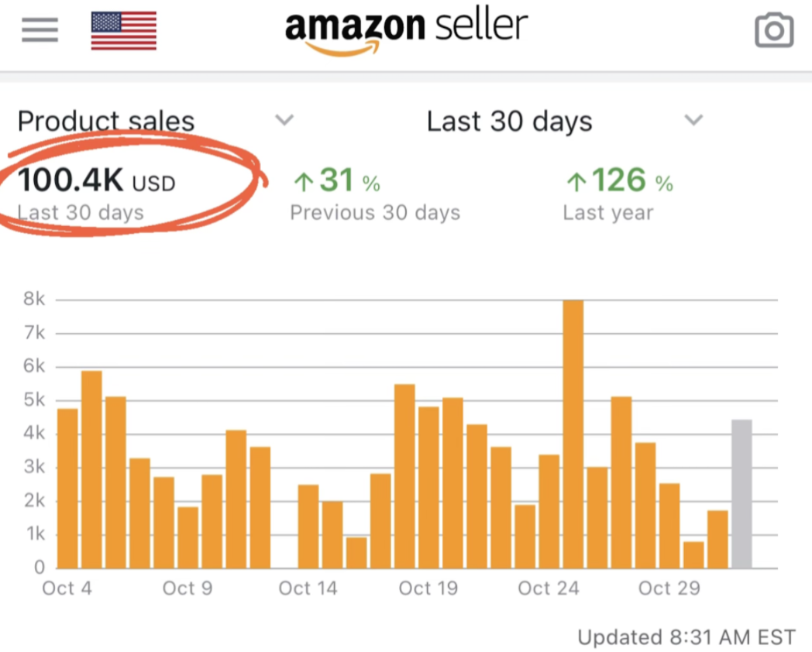Screen dimensions: 812x652
Task: Tap the Amazon Seller logo
Action: (406, 29)
